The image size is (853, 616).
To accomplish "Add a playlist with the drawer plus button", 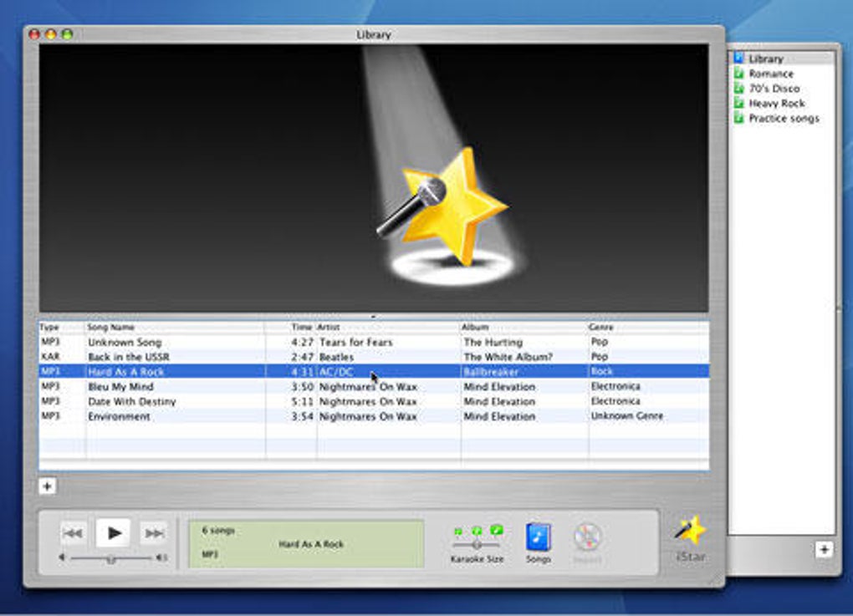I will pos(825,550).
